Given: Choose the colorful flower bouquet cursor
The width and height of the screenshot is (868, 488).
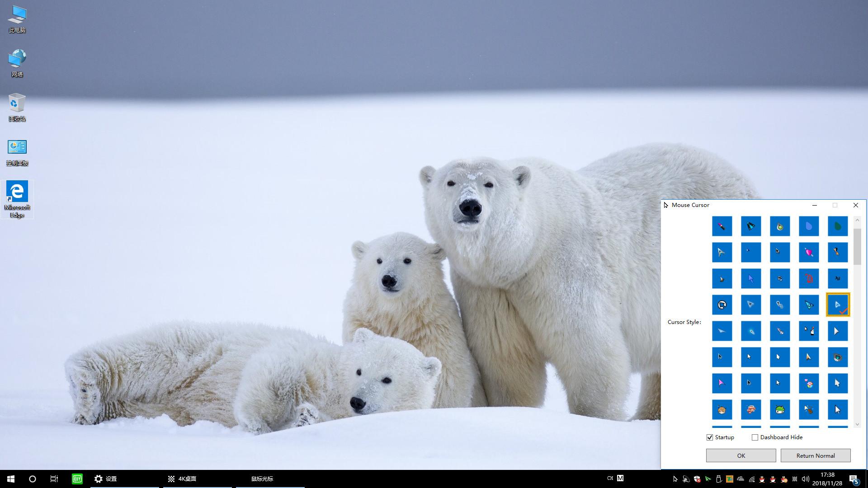Looking at the screenshot, I should (x=808, y=384).
